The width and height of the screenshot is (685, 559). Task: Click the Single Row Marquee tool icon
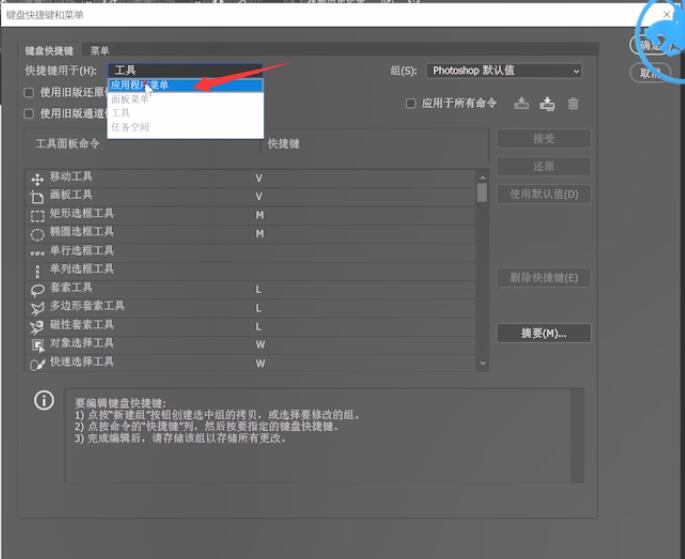click(x=38, y=253)
